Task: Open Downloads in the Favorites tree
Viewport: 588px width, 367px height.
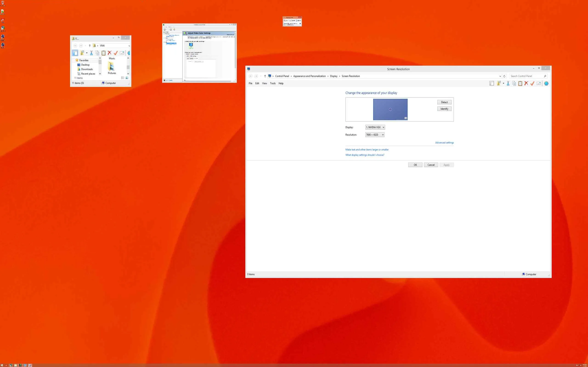Action: (x=87, y=69)
